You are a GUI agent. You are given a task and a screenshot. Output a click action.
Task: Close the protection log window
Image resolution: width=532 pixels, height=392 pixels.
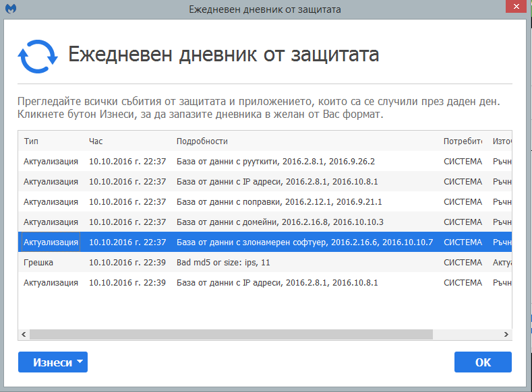click(516, 7)
